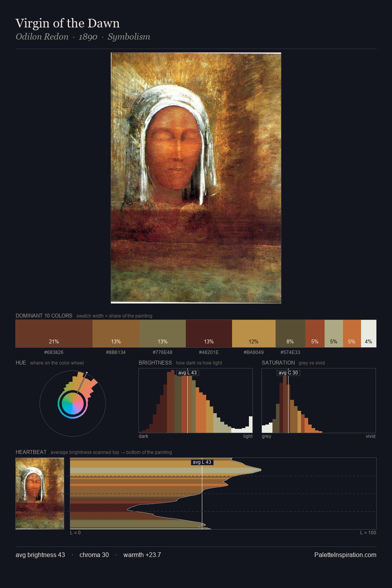
Task: Click the off-white 4% swatch
Action: (368, 334)
